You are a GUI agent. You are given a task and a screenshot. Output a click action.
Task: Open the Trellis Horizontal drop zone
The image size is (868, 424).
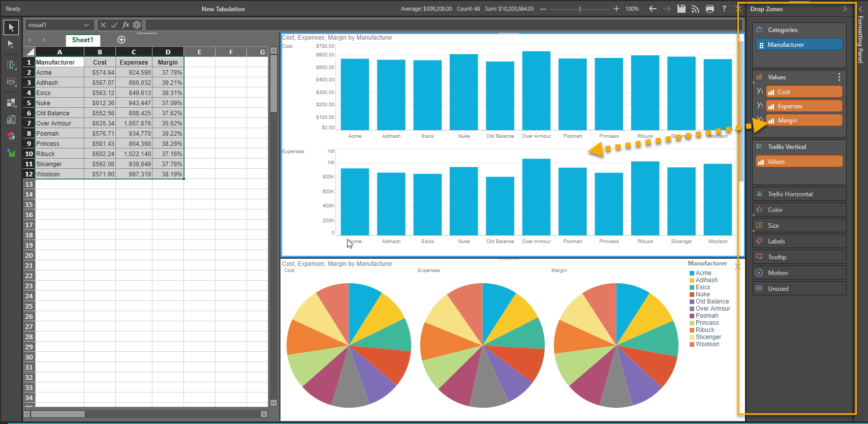tap(799, 194)
